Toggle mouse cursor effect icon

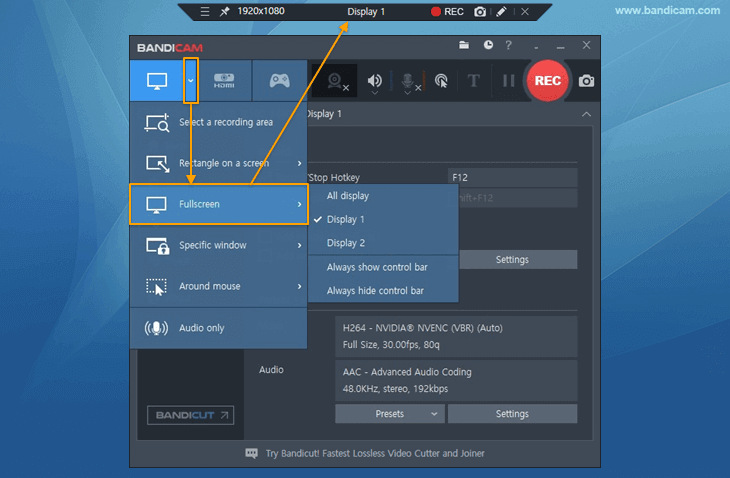pos(441,81)
